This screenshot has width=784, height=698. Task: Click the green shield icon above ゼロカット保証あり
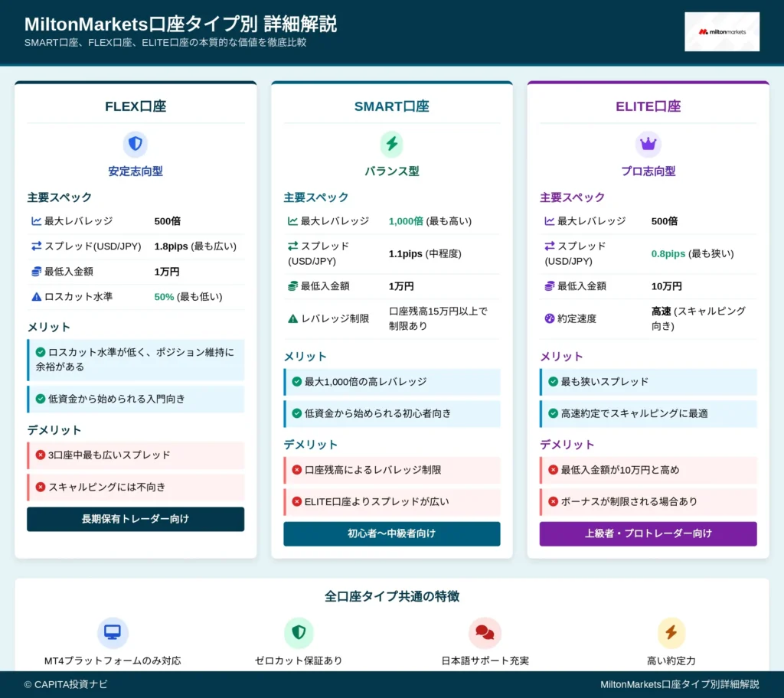click(299, 632)
